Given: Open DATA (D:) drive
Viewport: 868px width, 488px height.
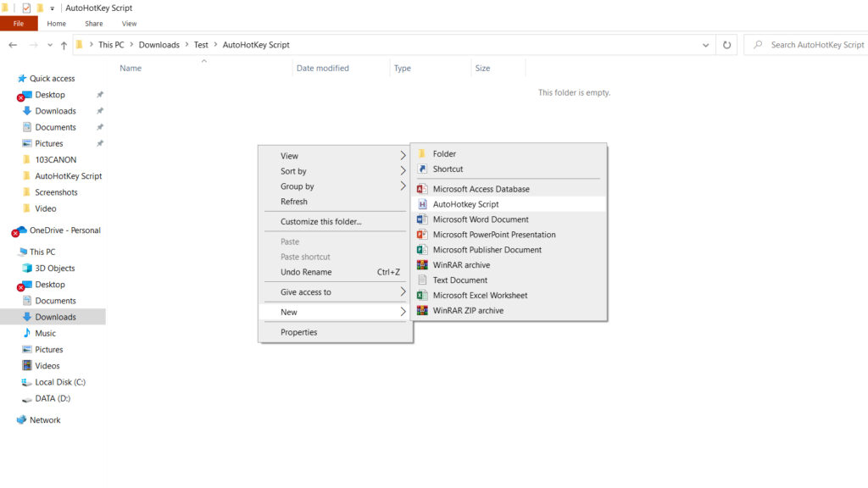Looking at the screenshot, I should click(53, 398).
